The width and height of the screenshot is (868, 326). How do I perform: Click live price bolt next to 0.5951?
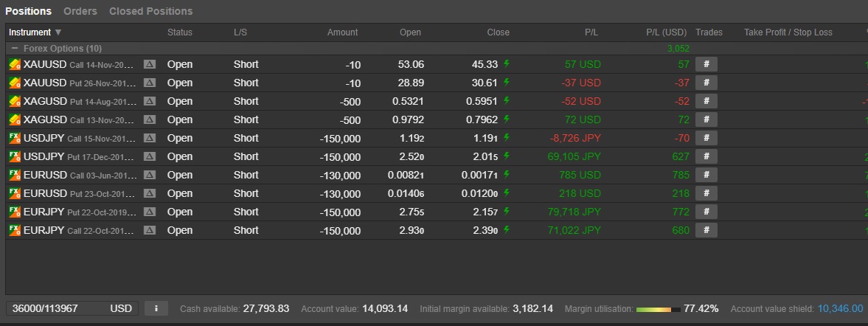[507, 101]
